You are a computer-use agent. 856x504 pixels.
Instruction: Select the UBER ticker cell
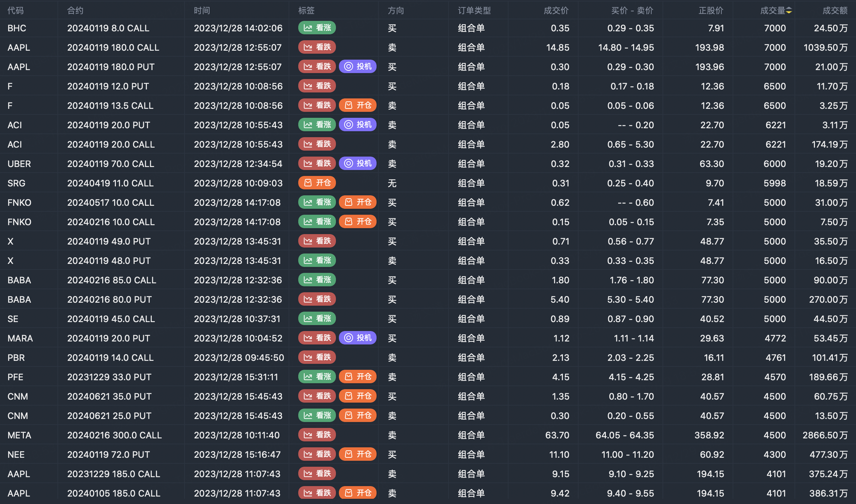click(19, 164)
